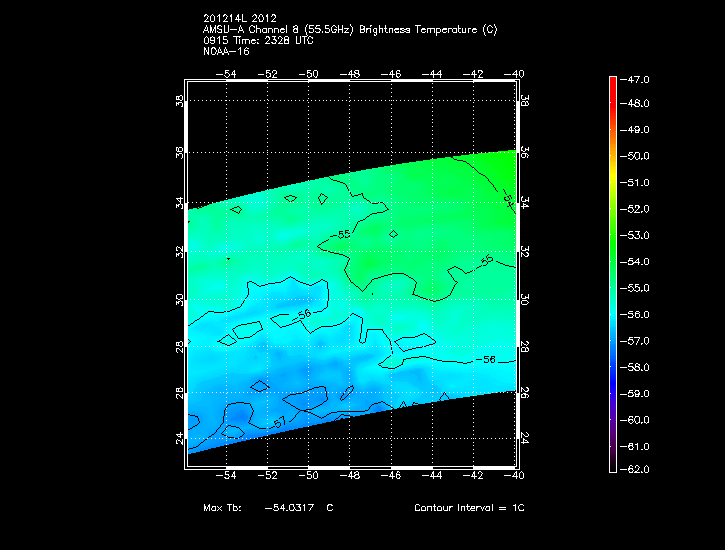Click the Contour Interval = 1C text
725x550 pixels.
coord(469,508)
